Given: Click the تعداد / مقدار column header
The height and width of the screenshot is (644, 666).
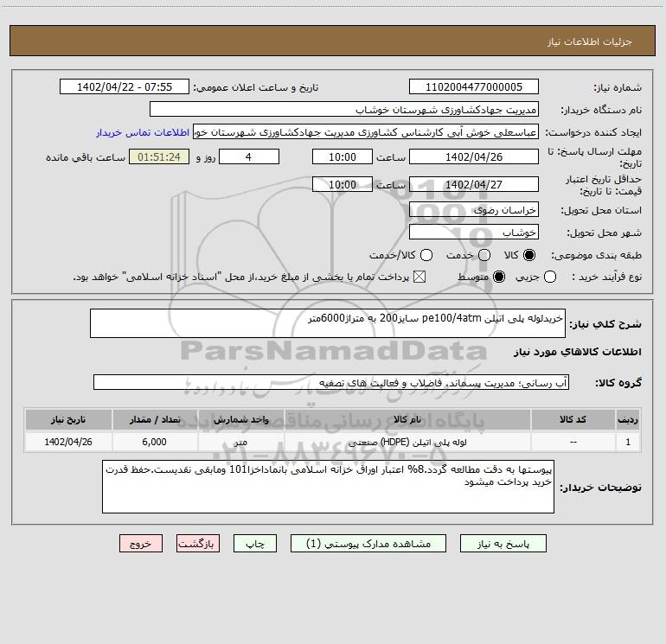Looking at the screenshot, I should [x=155, y=419].
